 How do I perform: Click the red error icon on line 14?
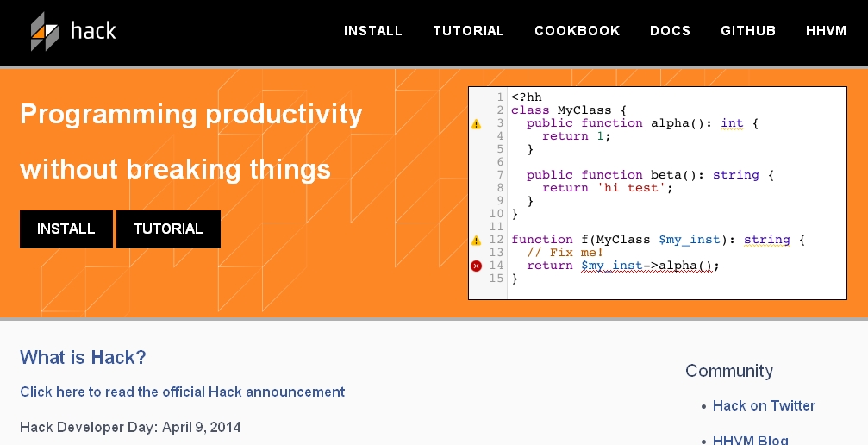tap(476, 266)
